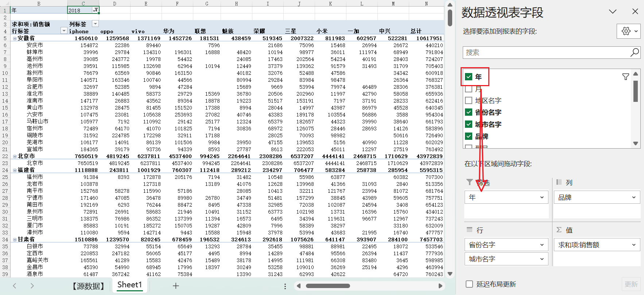The height and width of the screenshot is (295, 644).
Task: Select column header C
Action: point(83,4)
